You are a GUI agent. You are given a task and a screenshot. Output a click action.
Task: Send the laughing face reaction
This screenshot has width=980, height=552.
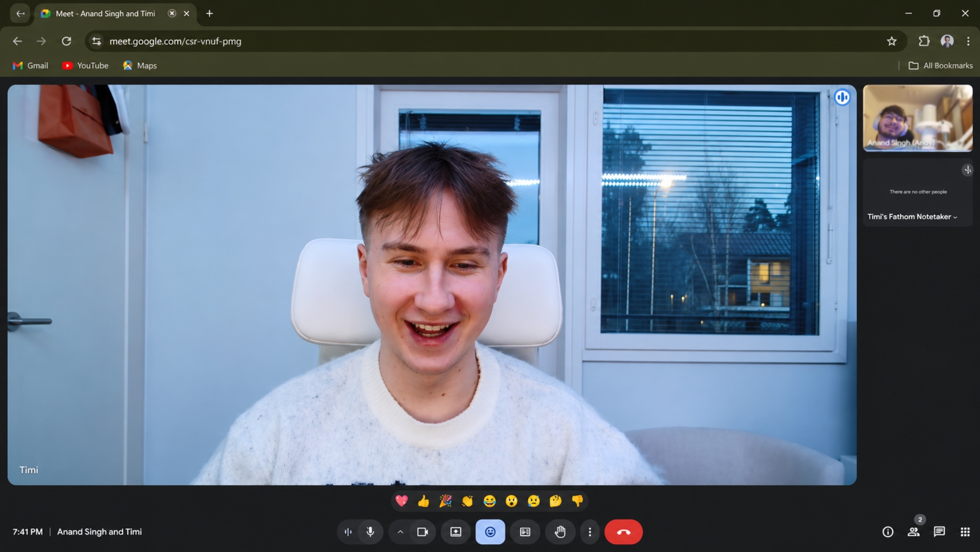489,501
